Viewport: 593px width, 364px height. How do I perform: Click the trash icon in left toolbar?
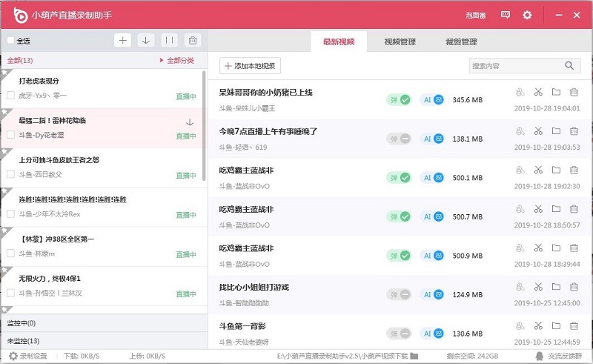coord(192,41)
